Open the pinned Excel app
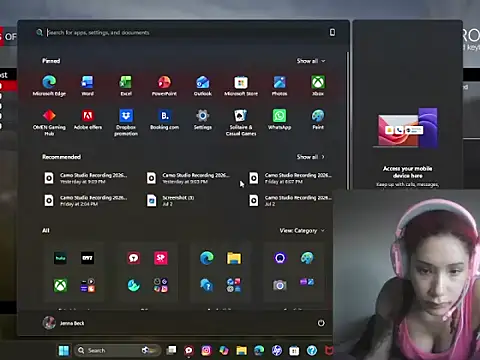Image resolution: width=480 pixels, height=360 pixels. 126,85
